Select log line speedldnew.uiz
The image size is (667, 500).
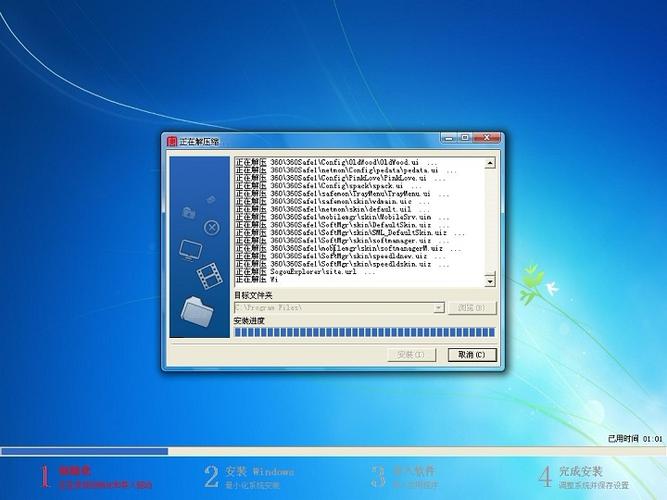(340, 256)
